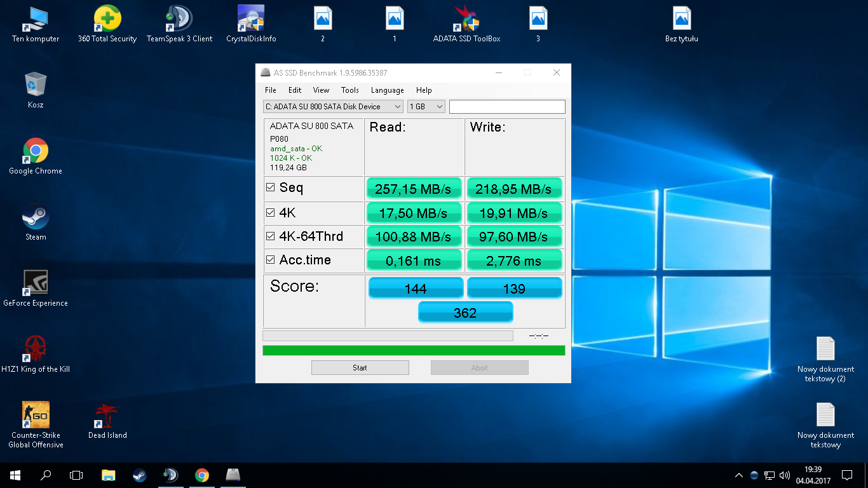Uncheck the Seq benchmark checkbox
The width and height of the screenshot is (868, 488).
271,187
